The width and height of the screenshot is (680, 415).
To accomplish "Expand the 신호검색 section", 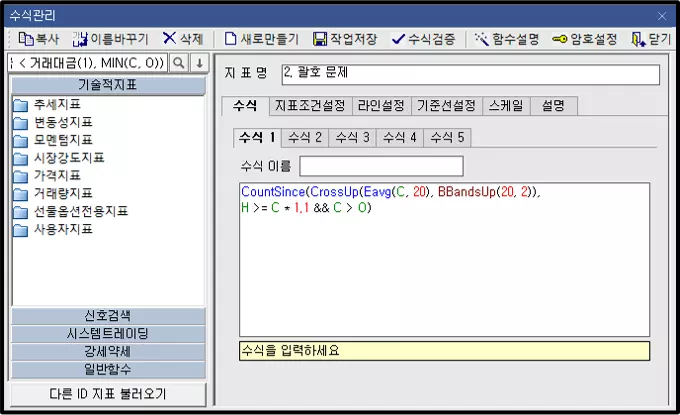I will click(x=108, y=316).
